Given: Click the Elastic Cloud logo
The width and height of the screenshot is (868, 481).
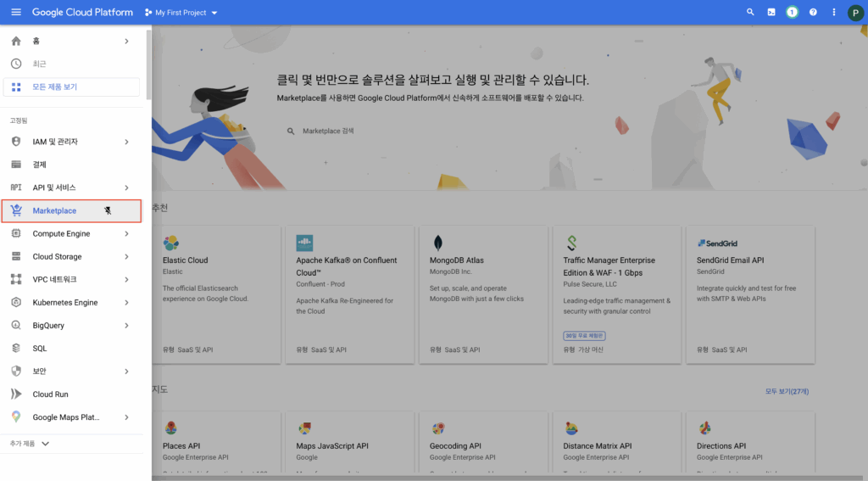Looking at the screenshot, I should tap(171, 243).
